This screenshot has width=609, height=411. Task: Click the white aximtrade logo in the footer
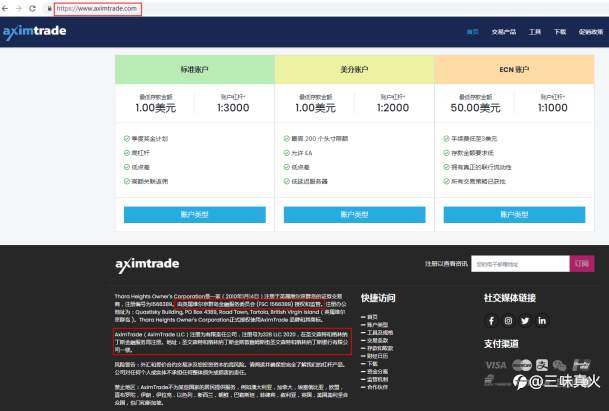pyautogui.click(x=147, y=265)
